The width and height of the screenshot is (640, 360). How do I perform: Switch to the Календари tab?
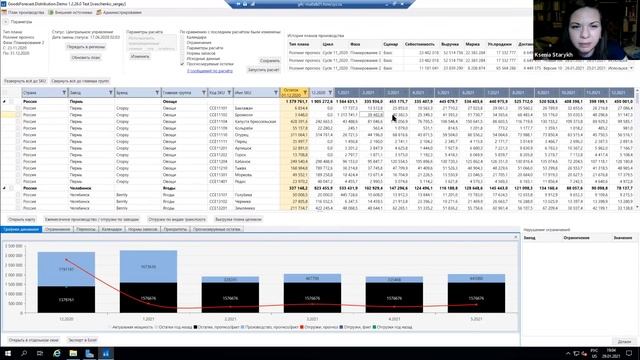112,229
